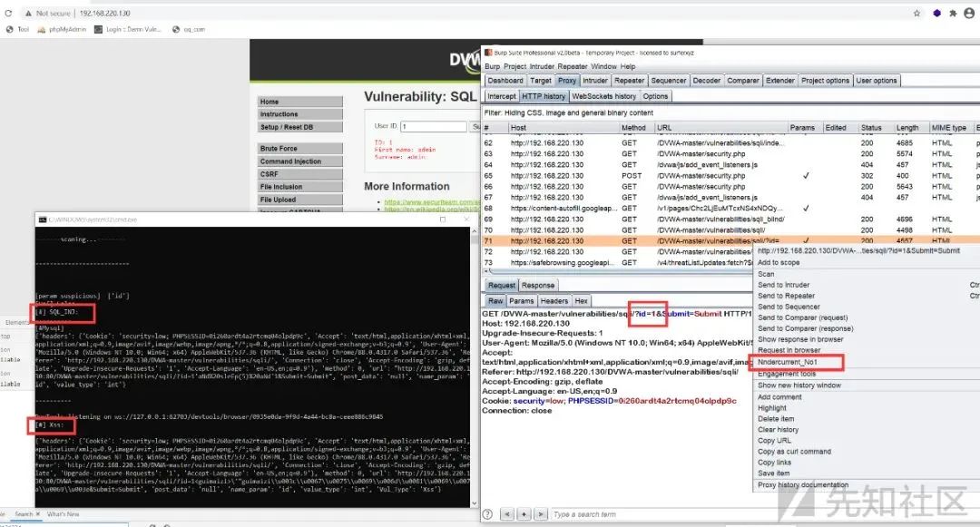The width and height of the screenshot is (980, 527).
Task: Switch to the Comparer tab
Action: [x=743, y=81]
